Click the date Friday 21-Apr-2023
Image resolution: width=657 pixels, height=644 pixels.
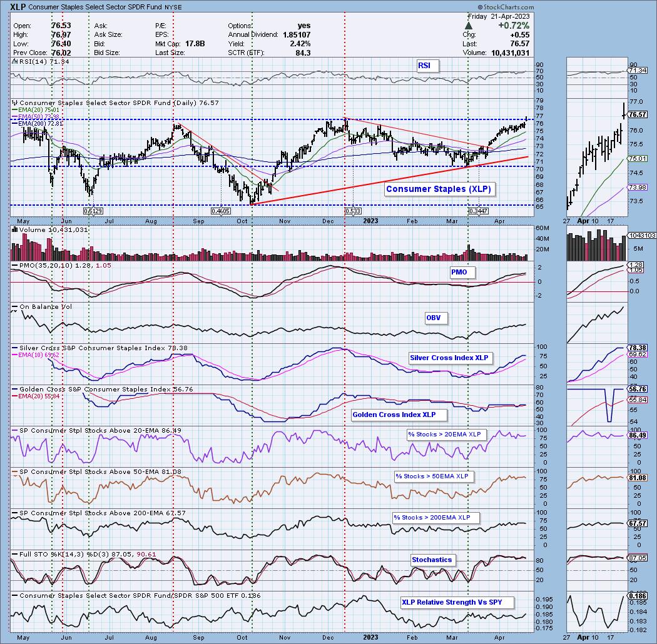coord(499,16)
